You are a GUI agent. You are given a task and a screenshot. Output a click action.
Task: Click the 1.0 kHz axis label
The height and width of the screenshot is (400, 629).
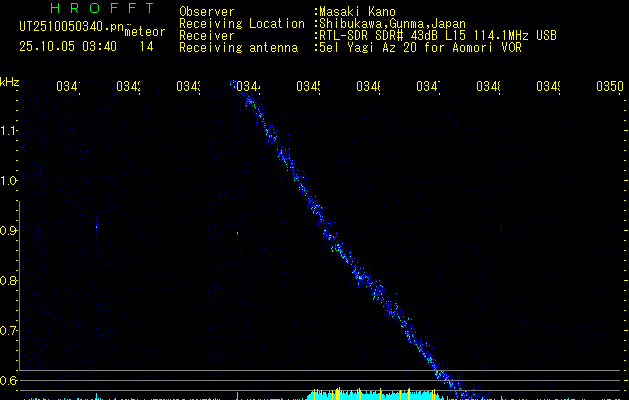pos(8,181)
